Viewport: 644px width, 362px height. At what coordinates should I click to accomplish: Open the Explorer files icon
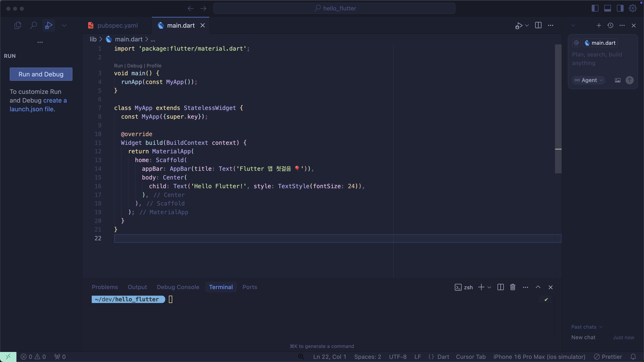(17, 25)
